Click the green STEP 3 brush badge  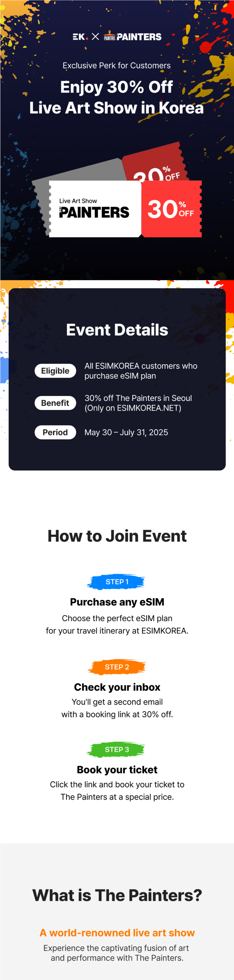117,749
